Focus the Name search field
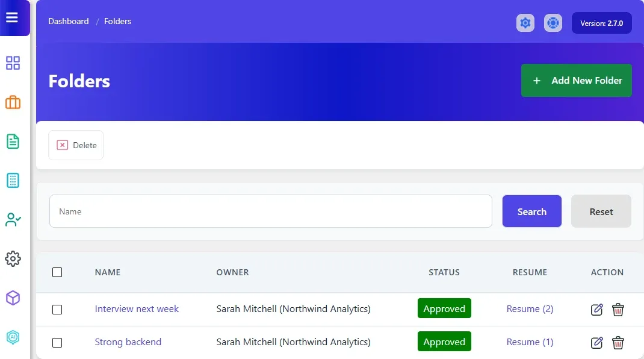This screenshot has height=359, width=644. 271,211
